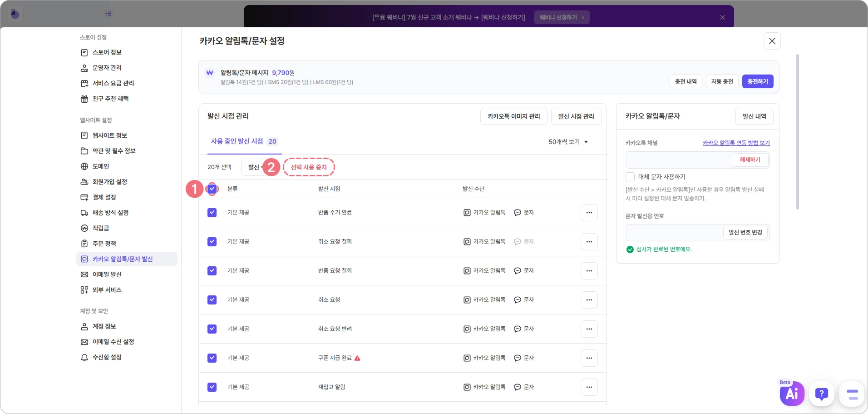This screenshot has height=414, width=868.
Task: Uncheck the 쿠폰 지급 완료 row checkbox
Action: 212,358
